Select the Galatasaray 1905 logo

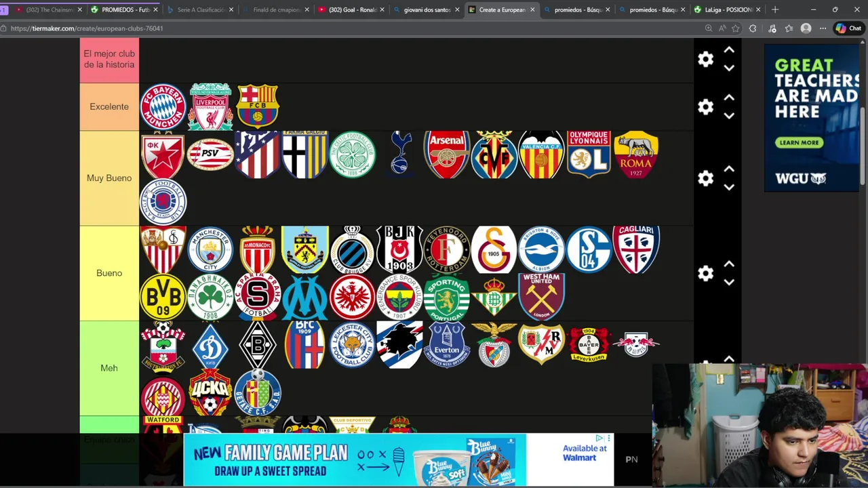494,249
